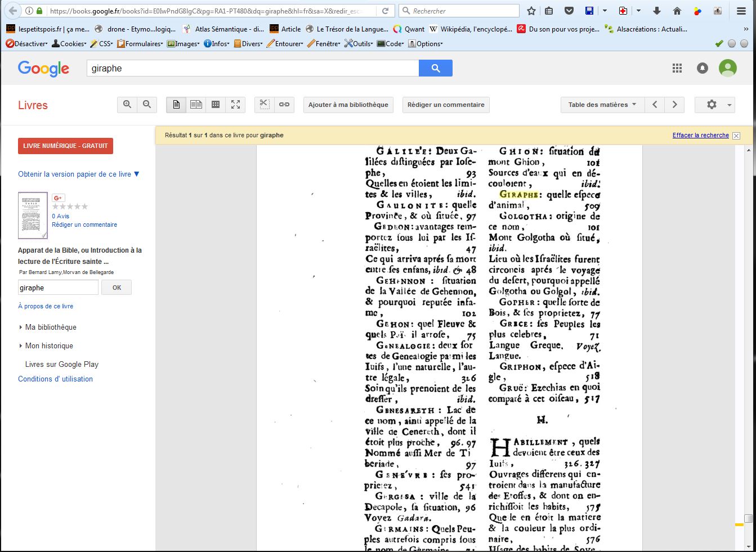
Task: Click the vertical page scrollbar handle
Action: [x=748, y=518]
